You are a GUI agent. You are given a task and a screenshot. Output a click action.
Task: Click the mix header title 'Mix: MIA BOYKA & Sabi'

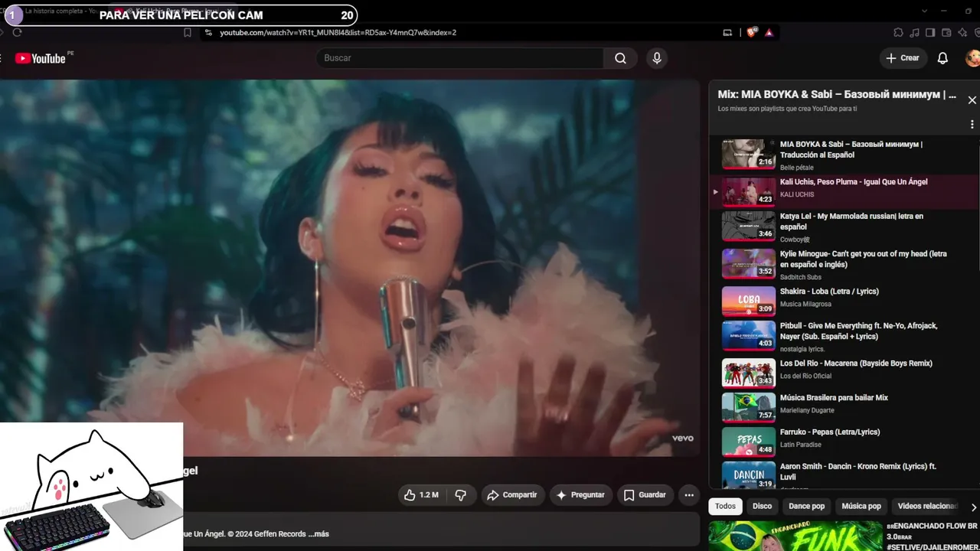click(x=837, y=95)
